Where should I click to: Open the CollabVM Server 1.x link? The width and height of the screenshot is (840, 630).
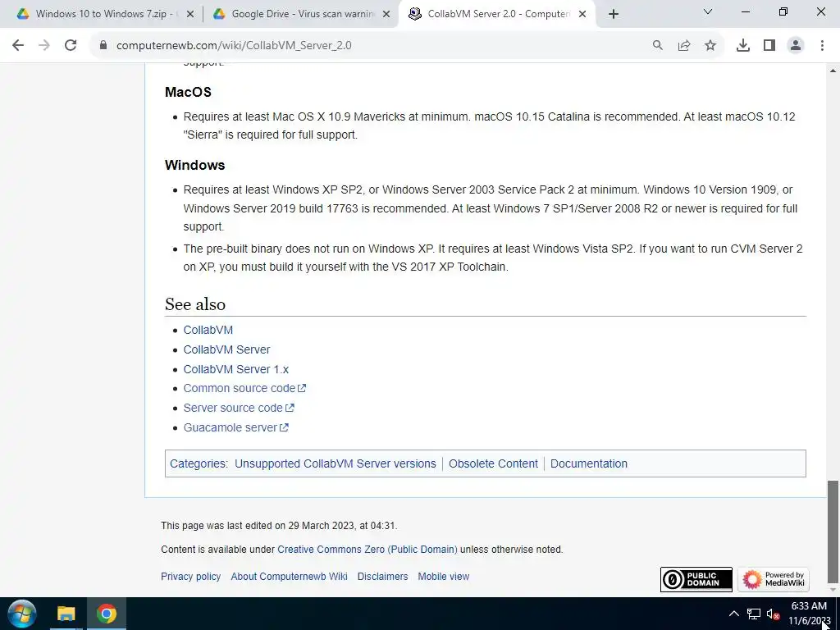(235, 370)
